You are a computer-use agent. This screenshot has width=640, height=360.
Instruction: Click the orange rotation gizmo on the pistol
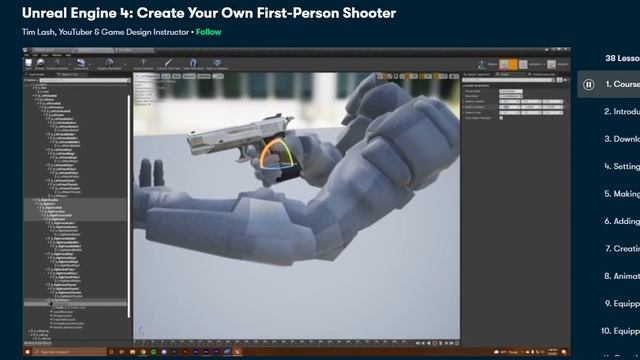(276, 153)
